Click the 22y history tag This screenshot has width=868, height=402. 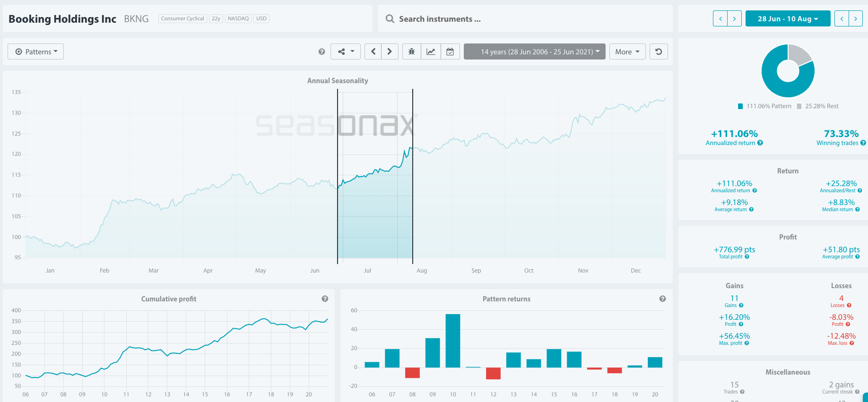(x=216, y=18)
